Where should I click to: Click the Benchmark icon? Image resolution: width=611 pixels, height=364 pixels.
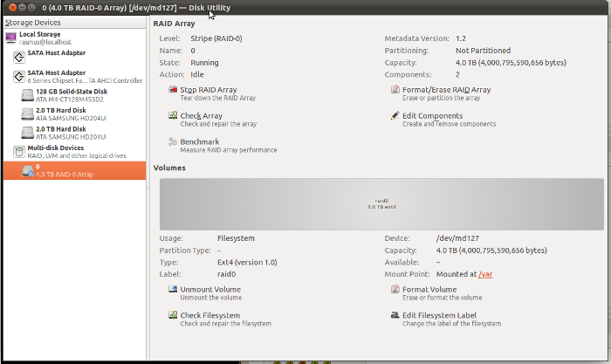coord(172,142)
